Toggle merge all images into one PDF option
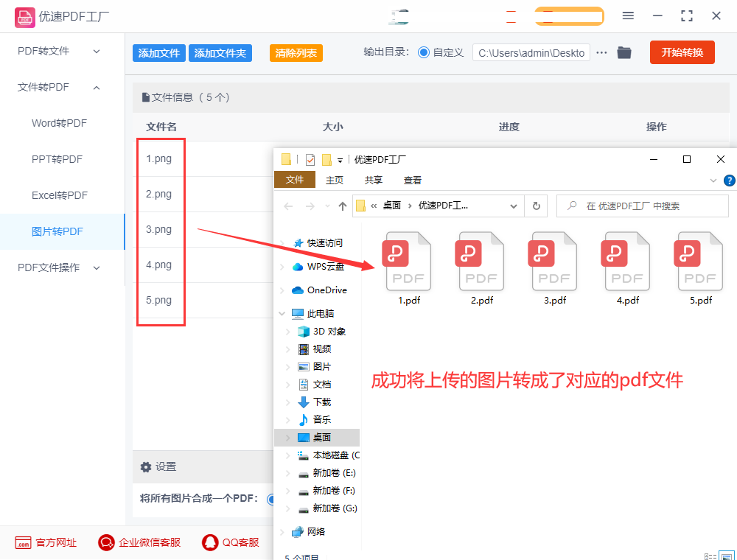737x560 pixels. coord(270,499)
